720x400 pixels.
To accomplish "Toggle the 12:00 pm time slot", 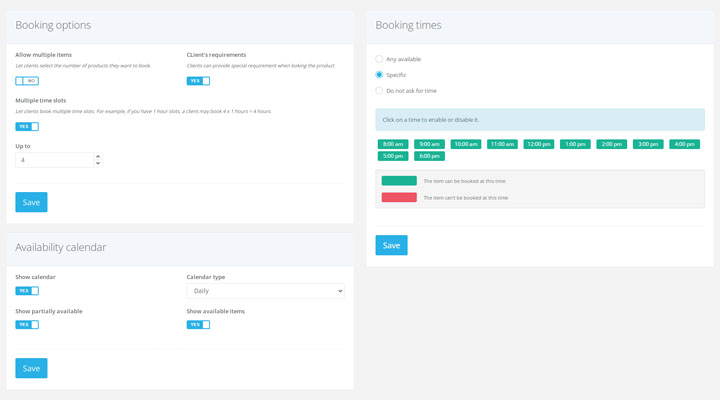I will point(539,144).
